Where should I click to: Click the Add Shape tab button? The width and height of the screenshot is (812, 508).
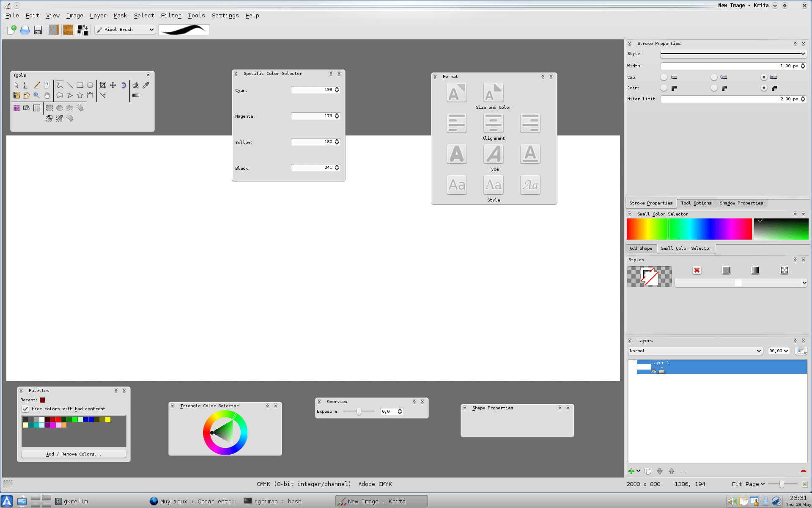(640, 248)
